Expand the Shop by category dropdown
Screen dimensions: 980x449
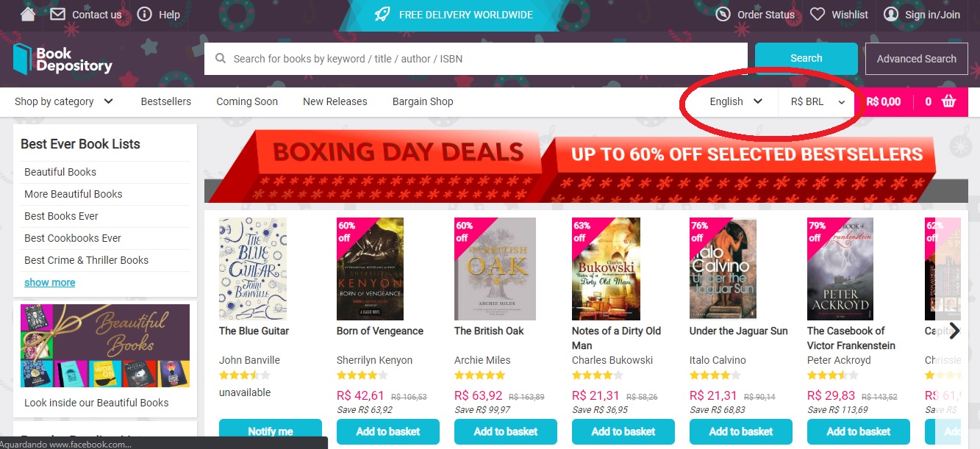(64, 101)
